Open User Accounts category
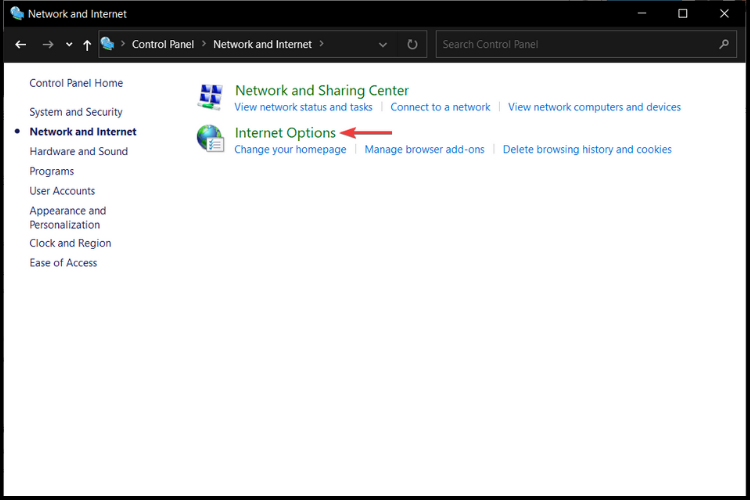Image resolution: width=750 pixels, height=500 pixels. 62,191
